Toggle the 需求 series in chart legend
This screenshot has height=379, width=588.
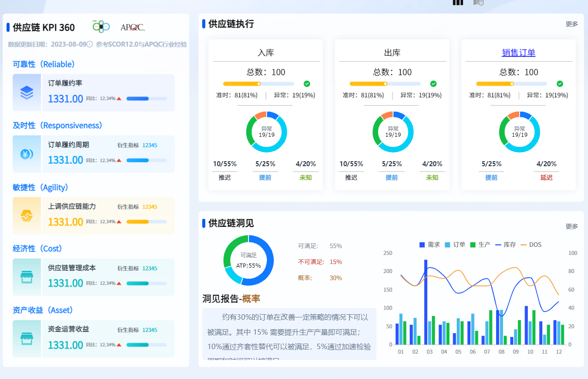coord(430,245)
